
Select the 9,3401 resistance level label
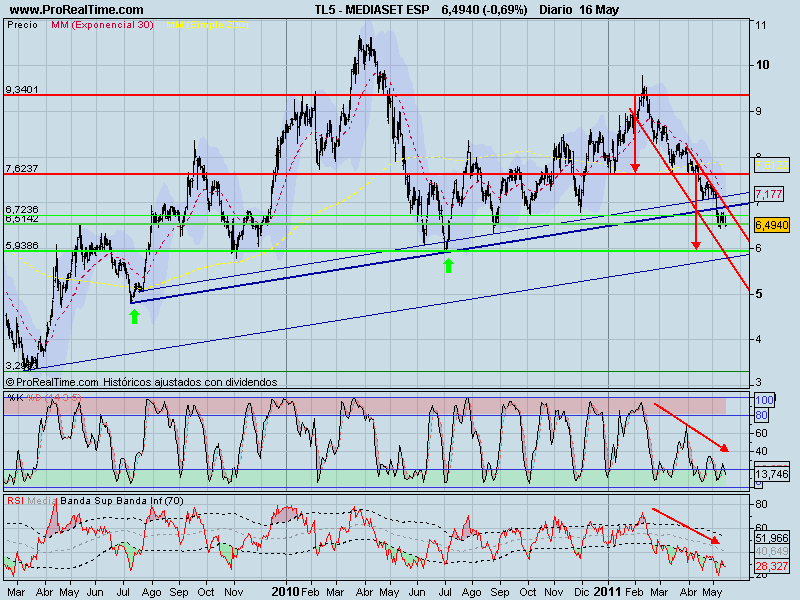[x=21, y=89]
